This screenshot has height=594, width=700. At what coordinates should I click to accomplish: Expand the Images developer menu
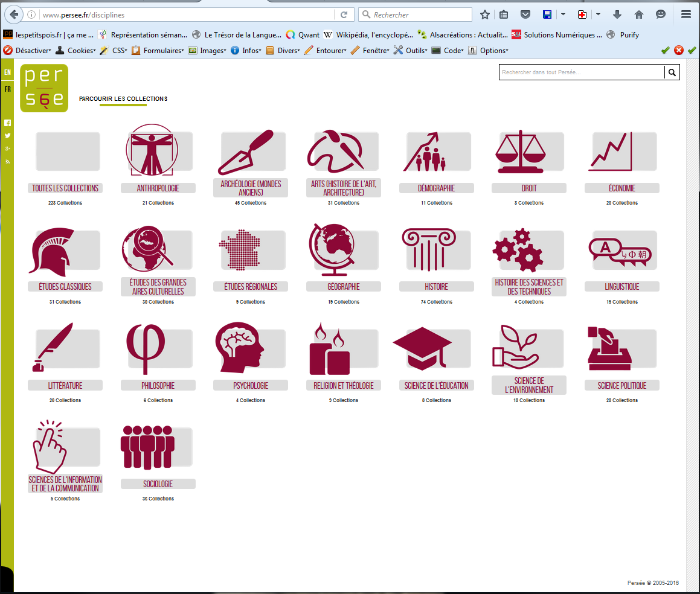point(207,51)
